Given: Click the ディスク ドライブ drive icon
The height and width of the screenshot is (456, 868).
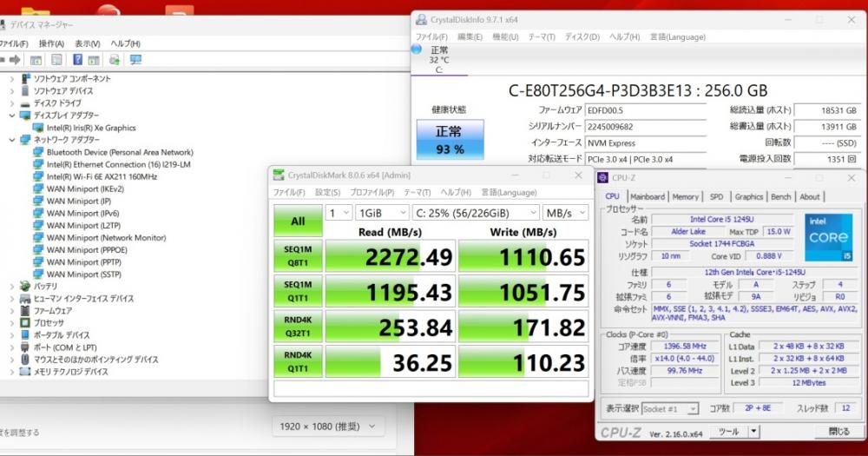Looking at the screenshot, I should click(25, 103).
